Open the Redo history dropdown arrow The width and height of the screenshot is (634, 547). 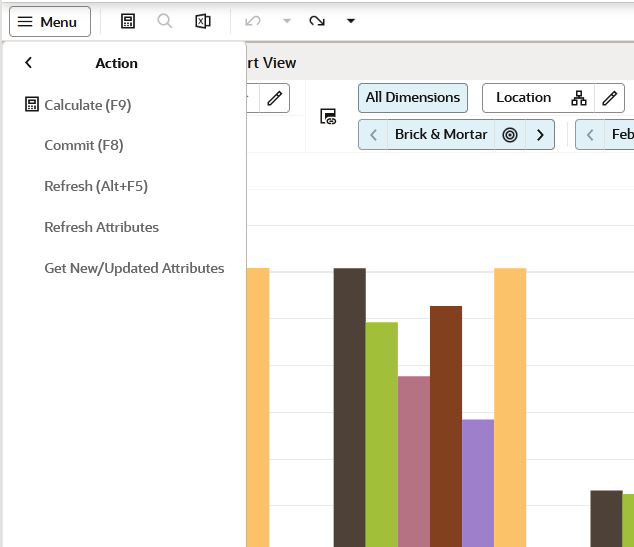coord(351,21)
